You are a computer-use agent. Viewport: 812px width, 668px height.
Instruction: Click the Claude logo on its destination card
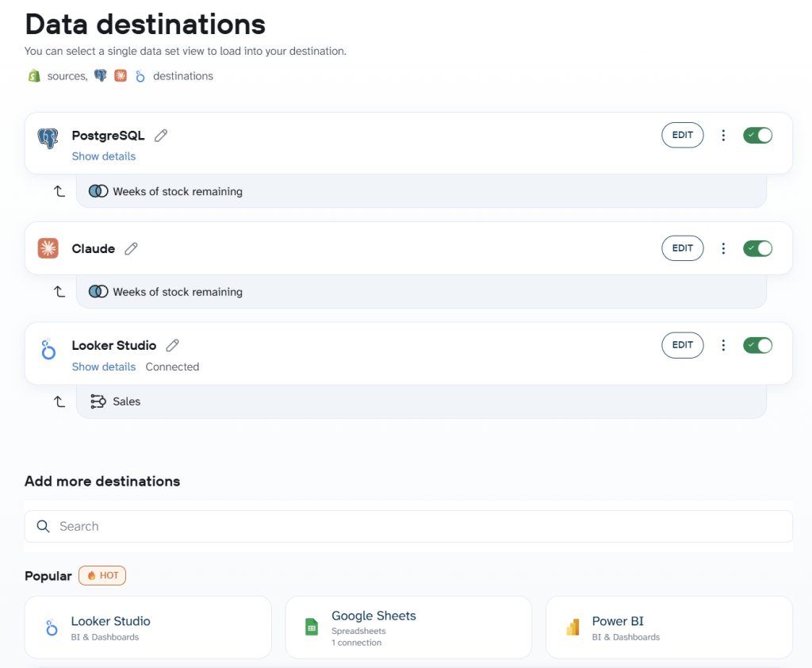[x=48, y=248]
